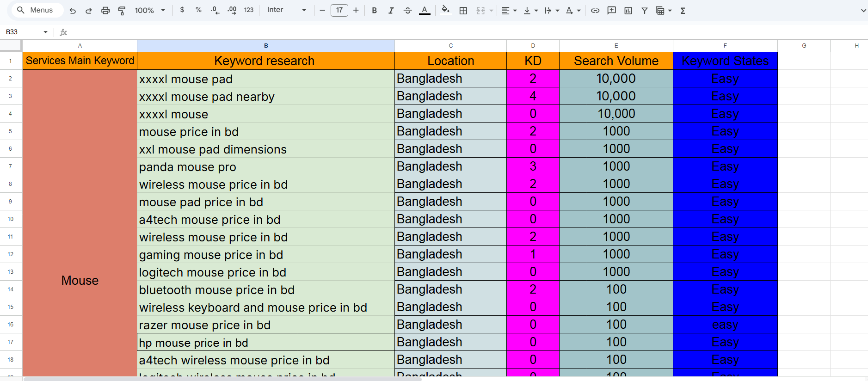The image size is (868, 381).
Task: Click the Undo arrow icon
Action: [x=73, y=11]
